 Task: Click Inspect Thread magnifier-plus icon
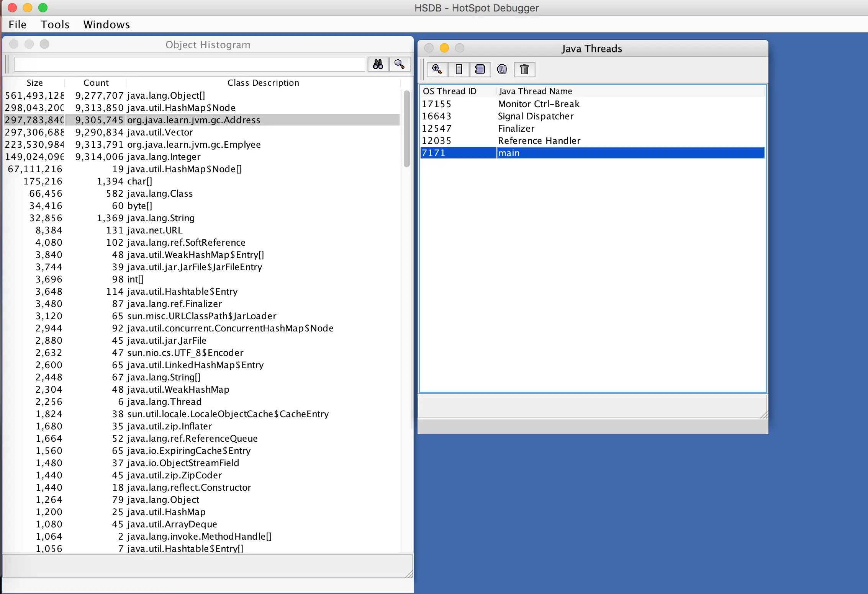[x=437, y=70]
